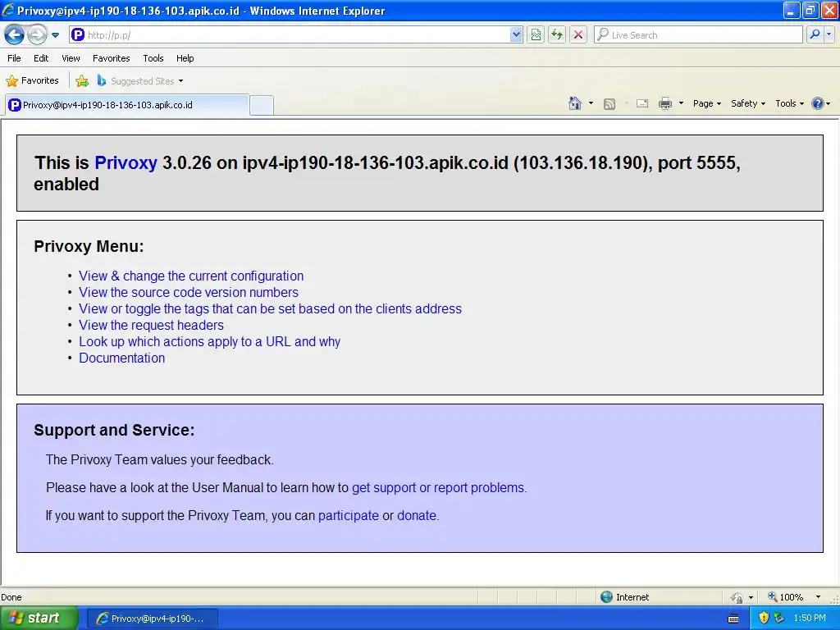Expand the Home button dropdown arrow

pos(591,103)
